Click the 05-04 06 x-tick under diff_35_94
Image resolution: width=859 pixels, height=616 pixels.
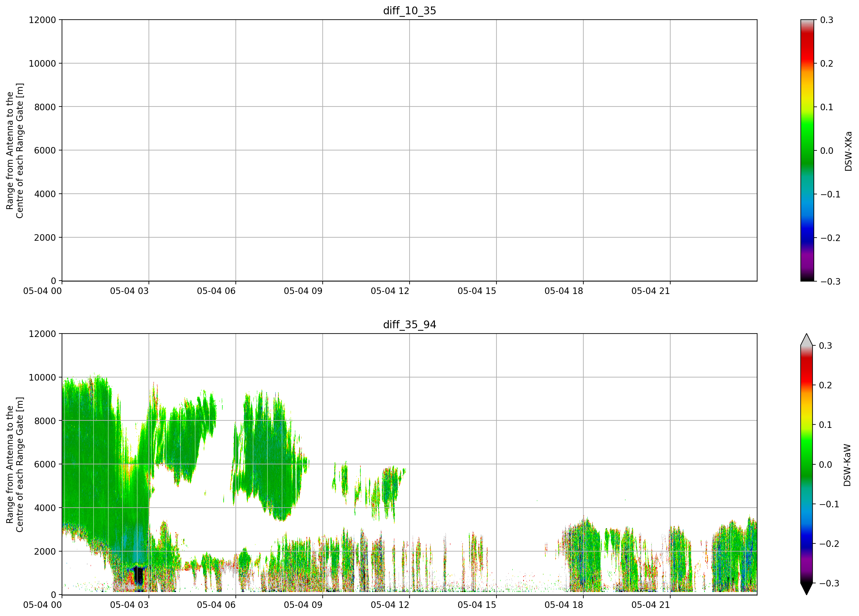pos(216,605)
